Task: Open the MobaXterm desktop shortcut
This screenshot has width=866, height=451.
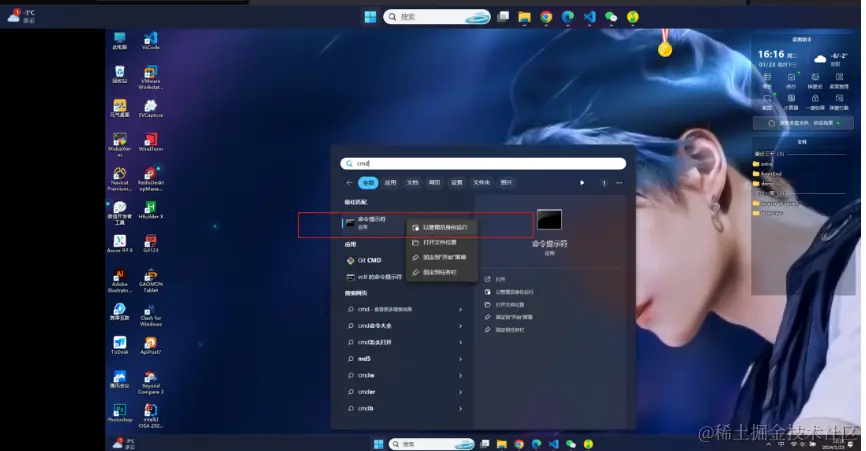Action: 119,145
